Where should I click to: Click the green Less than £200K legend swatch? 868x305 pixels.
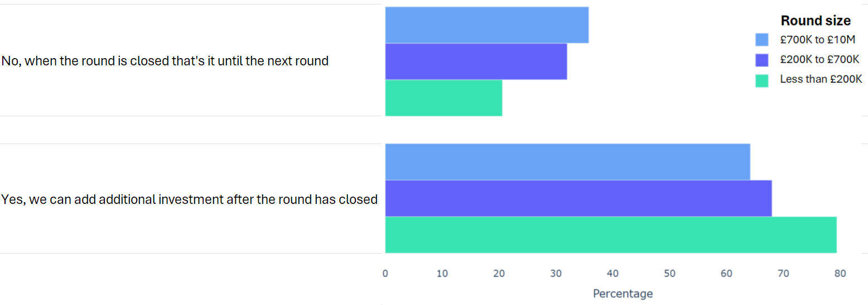click(762, 80)
